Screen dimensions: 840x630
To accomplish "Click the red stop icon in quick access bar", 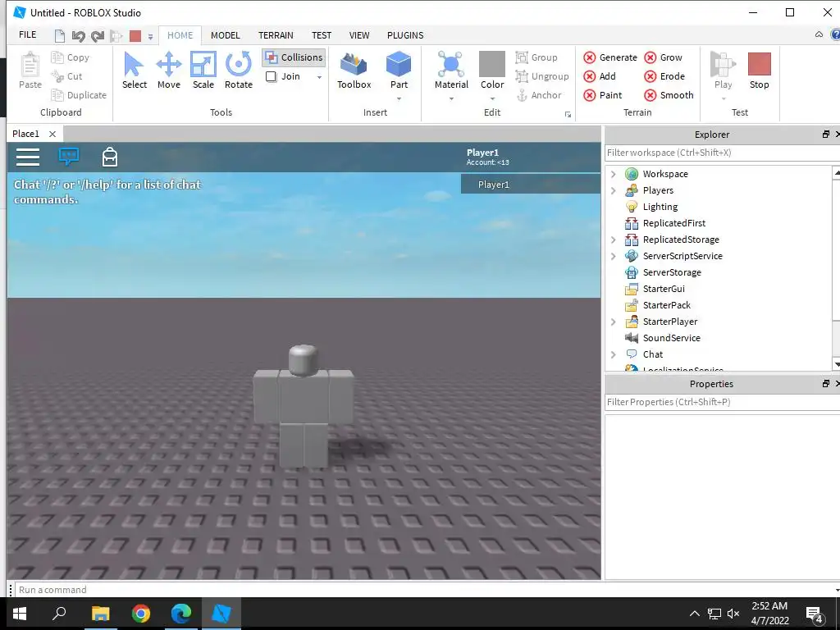I will point(135,36).
